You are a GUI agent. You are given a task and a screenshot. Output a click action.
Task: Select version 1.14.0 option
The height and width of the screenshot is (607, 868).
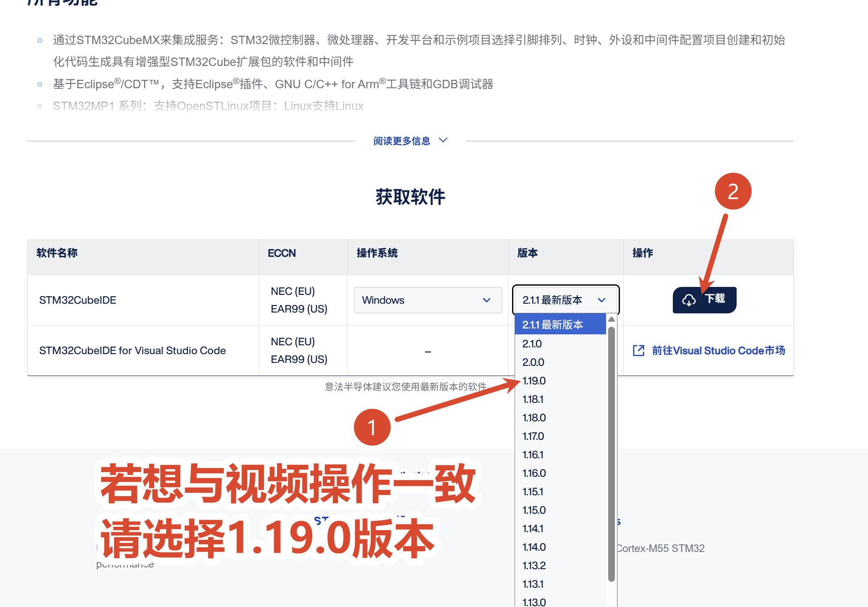(560, 547)
